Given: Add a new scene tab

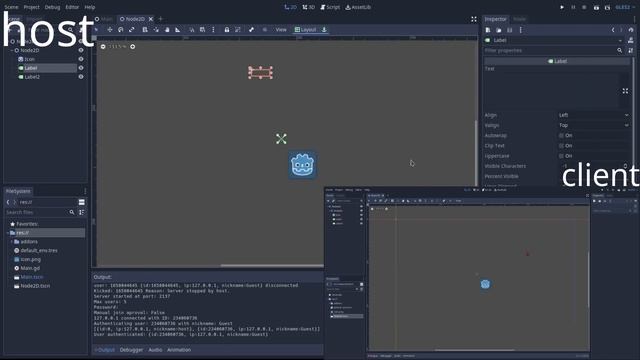Looking at the screenshot, I should (160, 19).
